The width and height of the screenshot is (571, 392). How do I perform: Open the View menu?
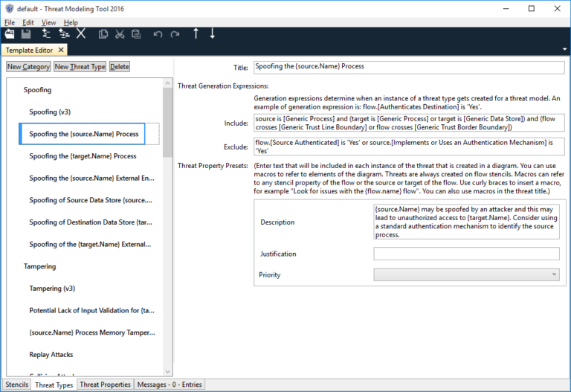click(x=48, y=22)
